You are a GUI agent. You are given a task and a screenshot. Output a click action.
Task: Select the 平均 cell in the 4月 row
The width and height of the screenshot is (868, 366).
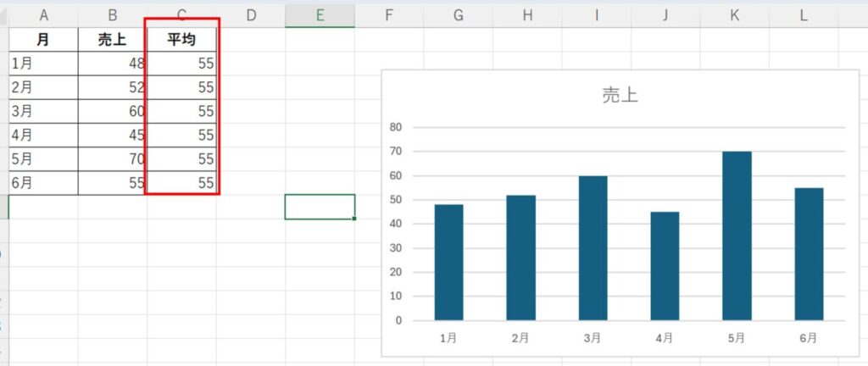tap(181, 135)
